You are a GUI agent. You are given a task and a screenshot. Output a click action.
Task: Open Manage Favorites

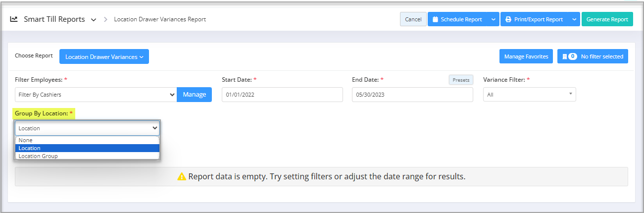[526, 56]
